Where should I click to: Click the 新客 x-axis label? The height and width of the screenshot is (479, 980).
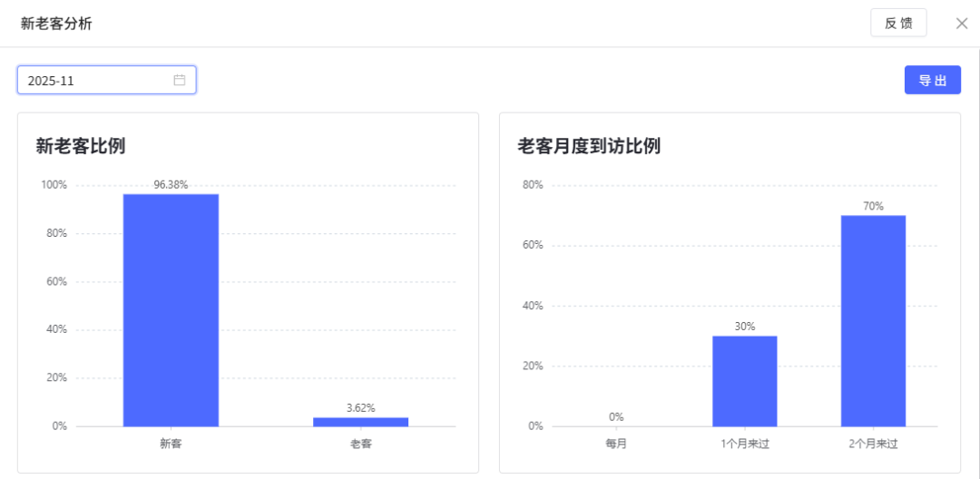point(171,444)
